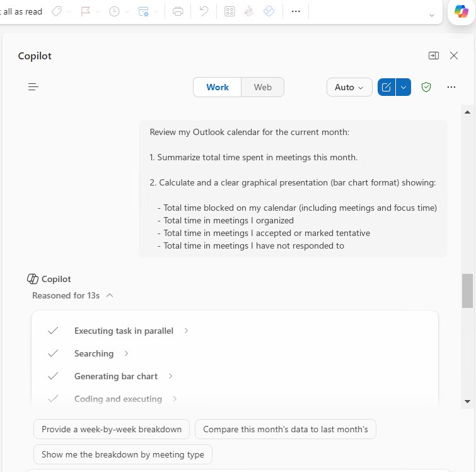This screenshot has height=472, width=476.
Task: Click the chat scrollbar thumb
Action: coord(468,291)
